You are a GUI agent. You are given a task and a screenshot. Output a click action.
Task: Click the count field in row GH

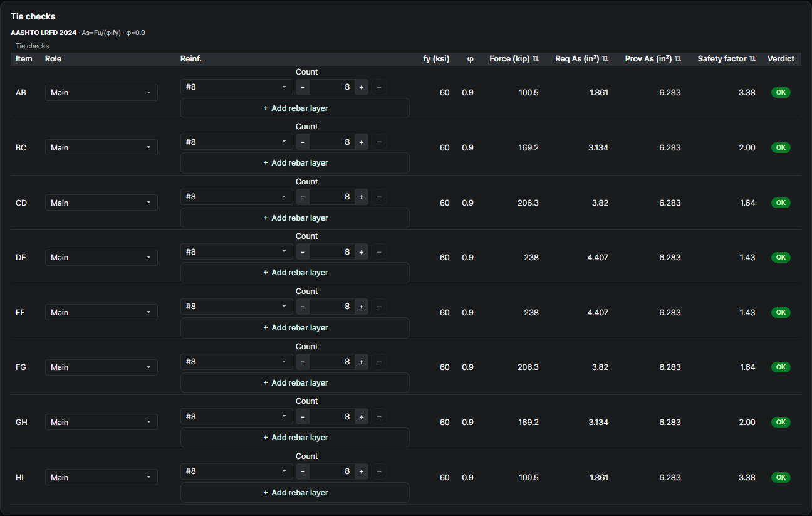[332, 416]
